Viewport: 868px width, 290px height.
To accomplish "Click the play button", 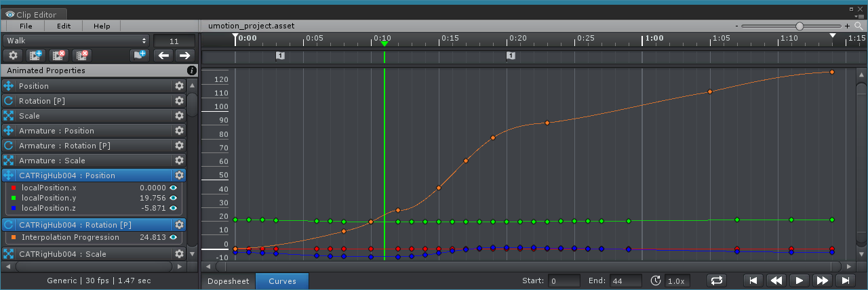I will (x=800, y=281).
